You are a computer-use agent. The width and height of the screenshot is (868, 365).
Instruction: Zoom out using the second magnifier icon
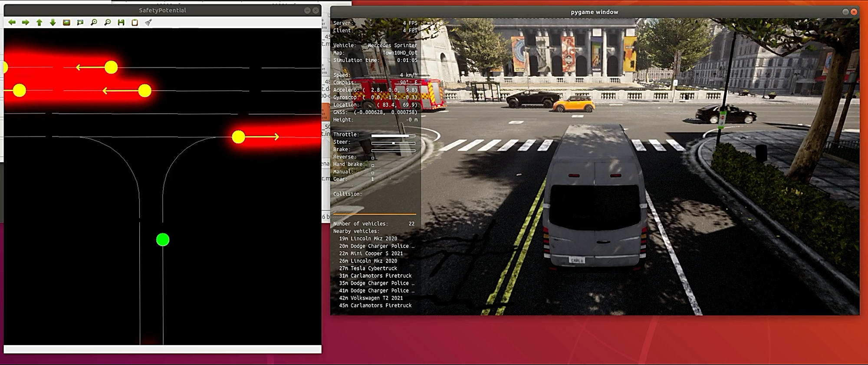tap(108, 23)
